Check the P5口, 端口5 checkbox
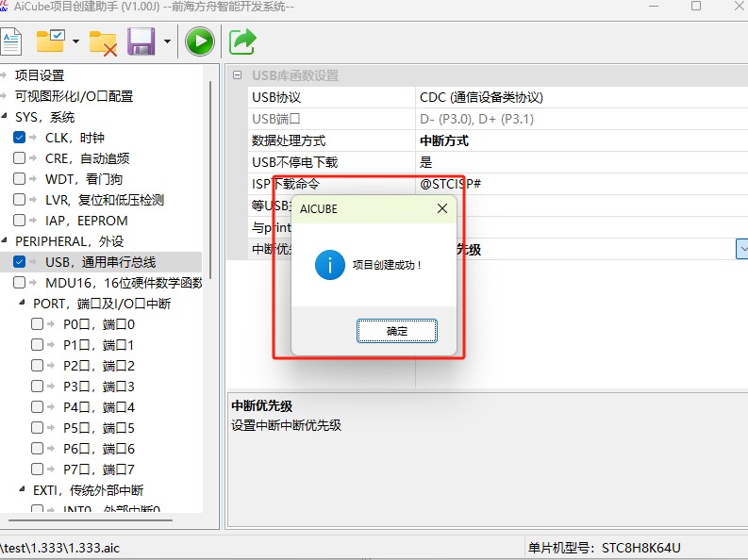This screenshot has height=560, width=748. (x=37, y=427)
